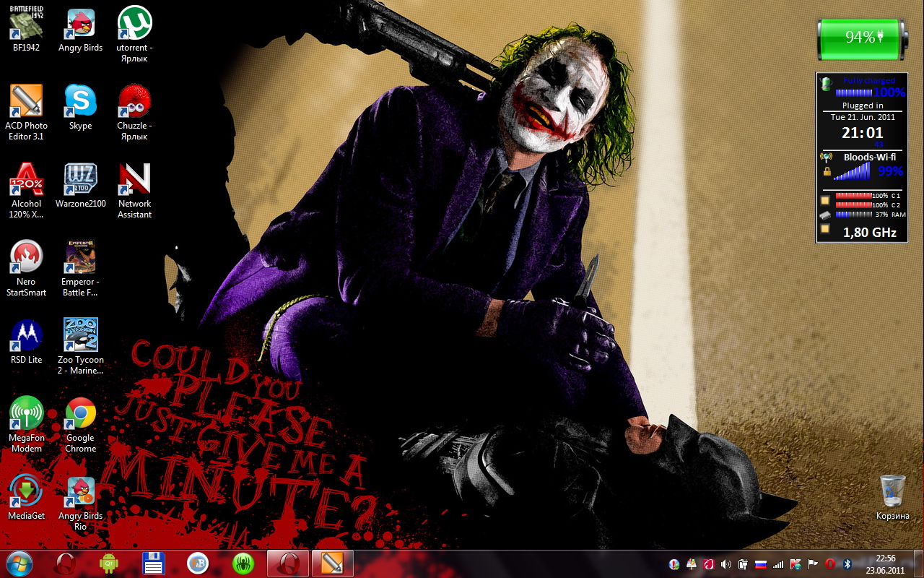This screenshot has height=578, width=924.
Task: Open the volume speaker tray icon
Action: [725, 564]
